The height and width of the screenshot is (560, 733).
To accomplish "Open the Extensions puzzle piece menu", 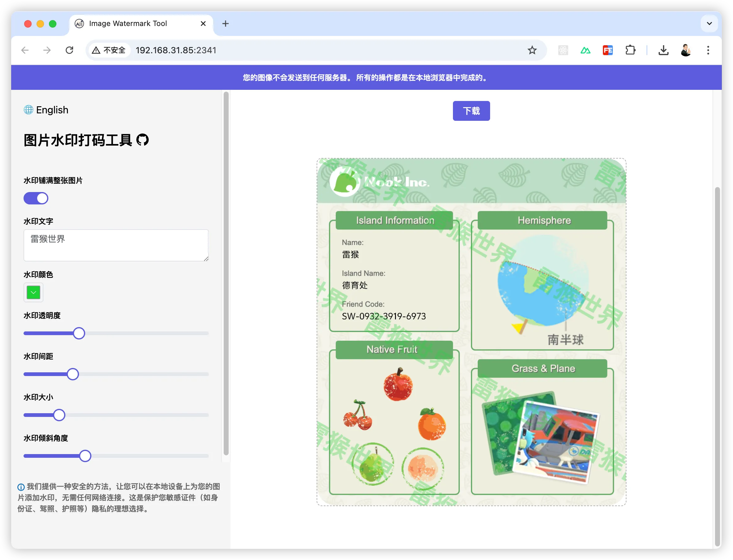I will pos(630,50).
